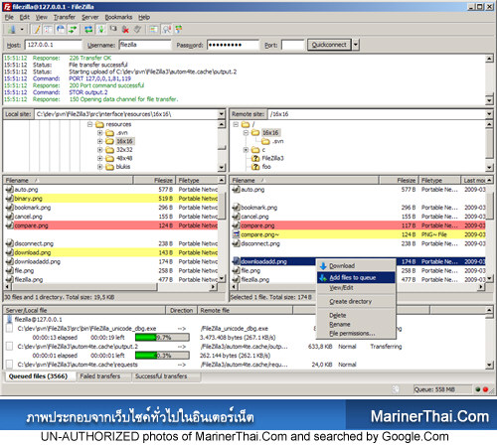The image size is (497, 448).
Task: Choose View/Edit in the context menu
Action: click(356, 288)
